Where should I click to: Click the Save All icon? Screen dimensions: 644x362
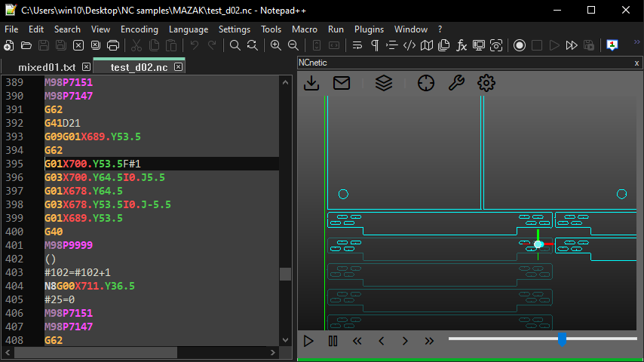61,45
